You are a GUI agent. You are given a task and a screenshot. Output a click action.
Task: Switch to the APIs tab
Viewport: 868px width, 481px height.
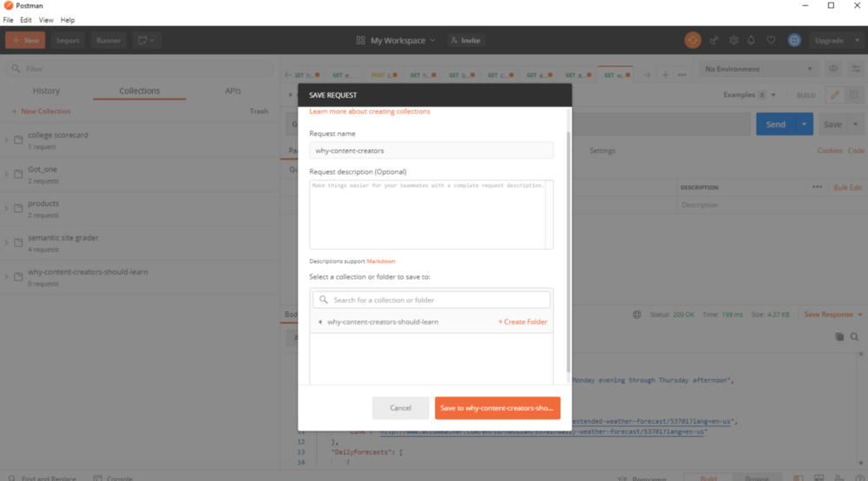click(233, 91)
